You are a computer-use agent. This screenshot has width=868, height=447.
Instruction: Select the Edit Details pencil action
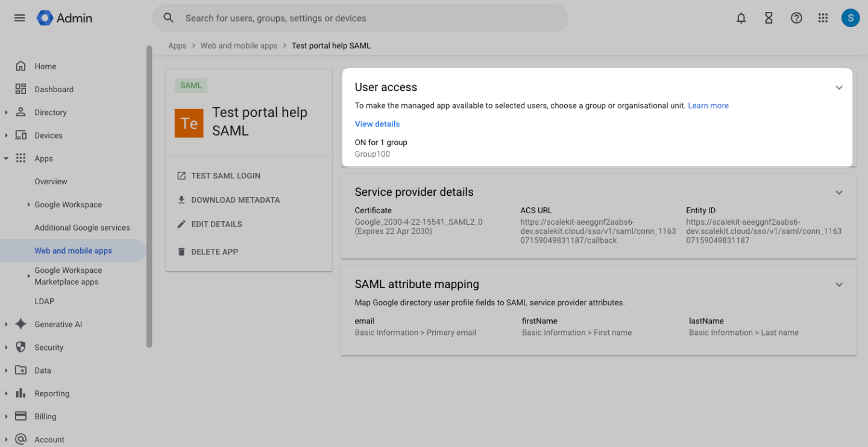pyautogui.click(x=181, y=223)
